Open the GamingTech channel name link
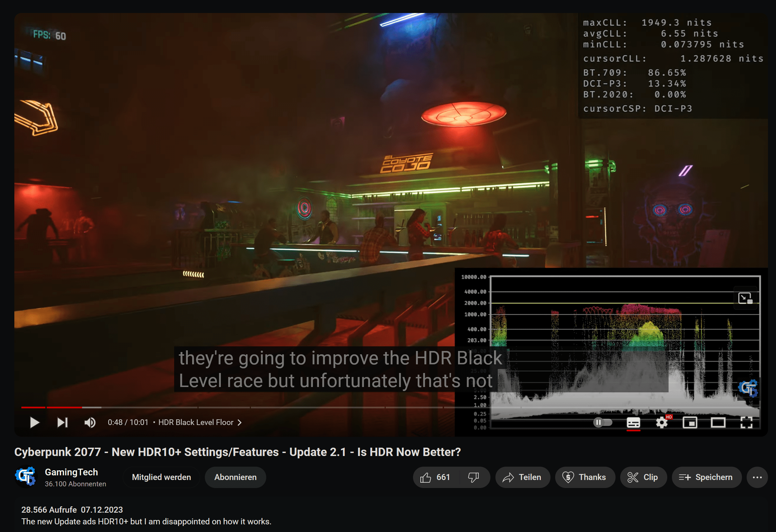Viewport: 776px width, 532px height. 71,472
